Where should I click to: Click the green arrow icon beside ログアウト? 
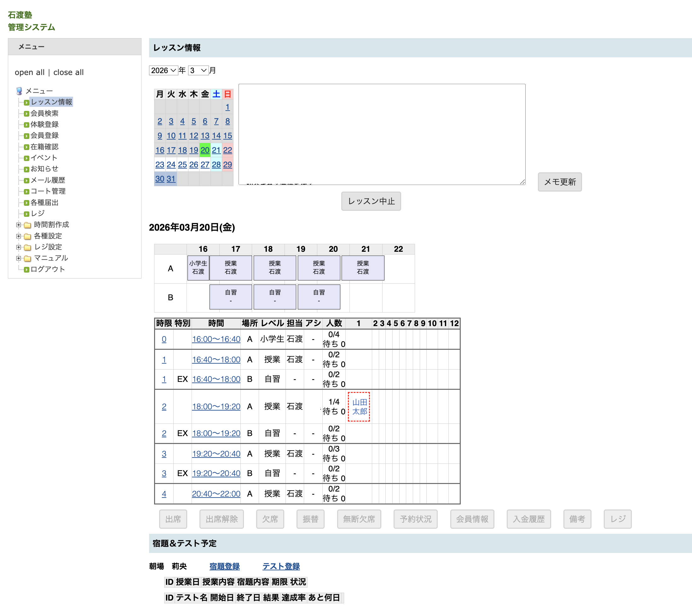click(x=26, y=270)
